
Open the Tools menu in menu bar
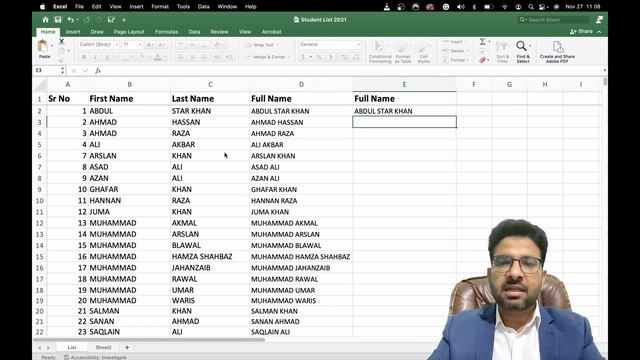pyautogui.click(x=183, y=7)
